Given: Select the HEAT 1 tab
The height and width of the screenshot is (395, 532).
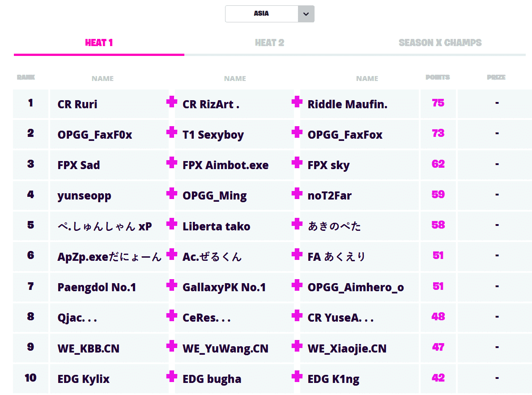Looking at the screenshot, I should pos(99,43).
